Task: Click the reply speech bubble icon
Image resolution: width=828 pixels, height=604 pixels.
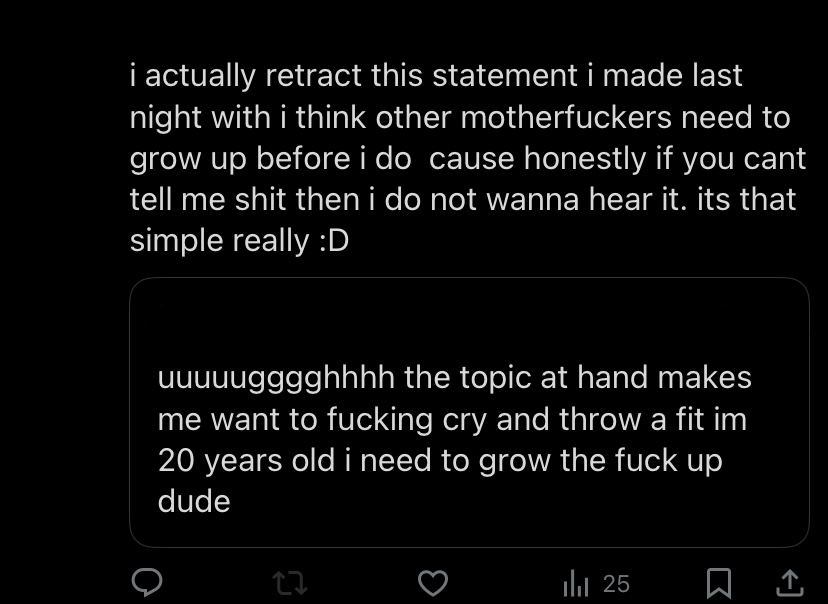Action: pyautogui.click(x=149, y=582)
